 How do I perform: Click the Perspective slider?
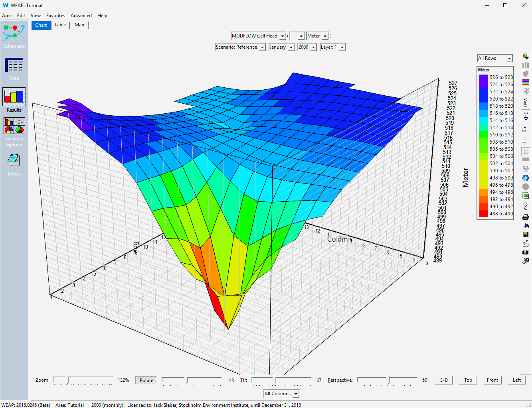(x=387, y=380)
